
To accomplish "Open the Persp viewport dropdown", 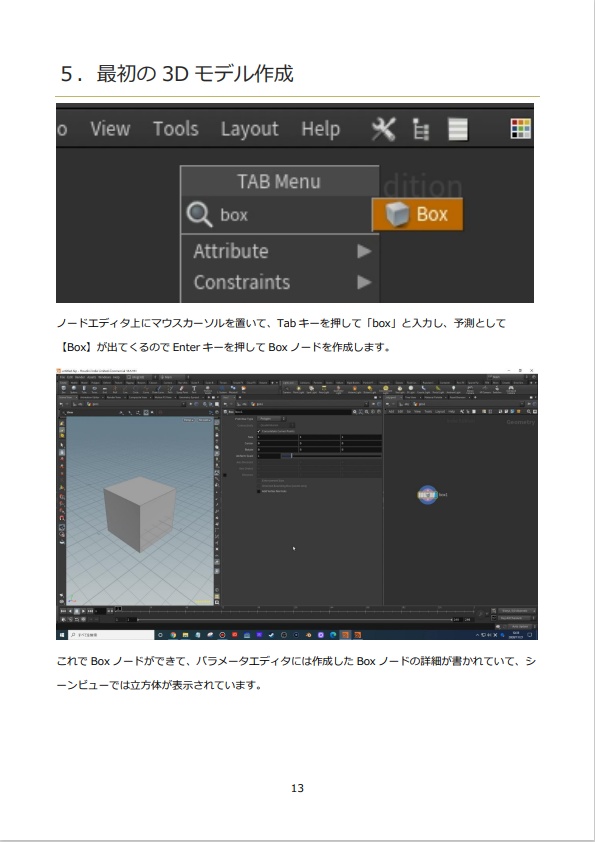I will tap(188, 420).
